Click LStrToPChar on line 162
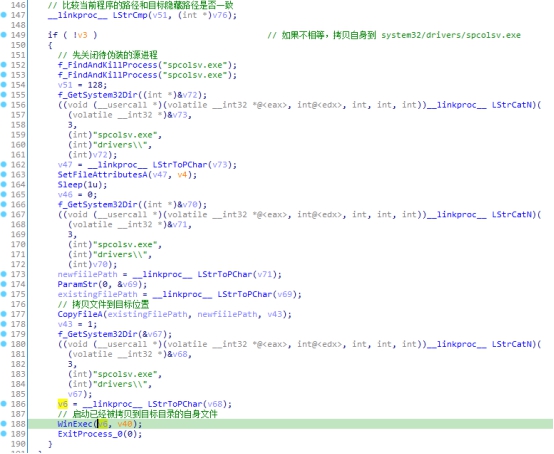Screen dimensions: 554x454 (x=180, y=165)
